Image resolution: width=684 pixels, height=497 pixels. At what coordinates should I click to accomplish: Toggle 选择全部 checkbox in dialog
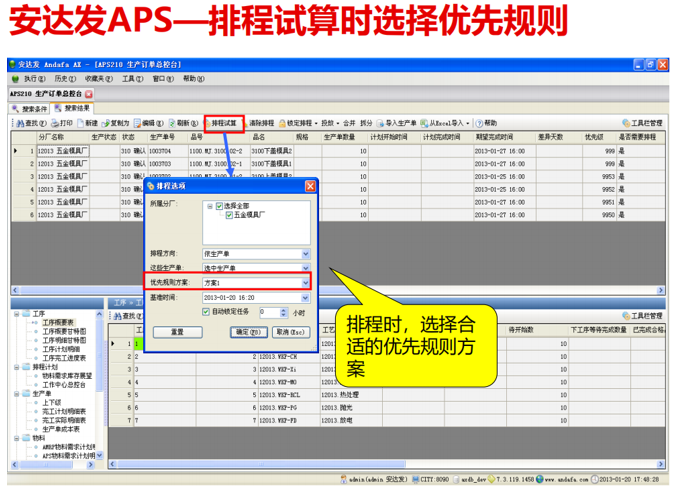tap(219, 206)
